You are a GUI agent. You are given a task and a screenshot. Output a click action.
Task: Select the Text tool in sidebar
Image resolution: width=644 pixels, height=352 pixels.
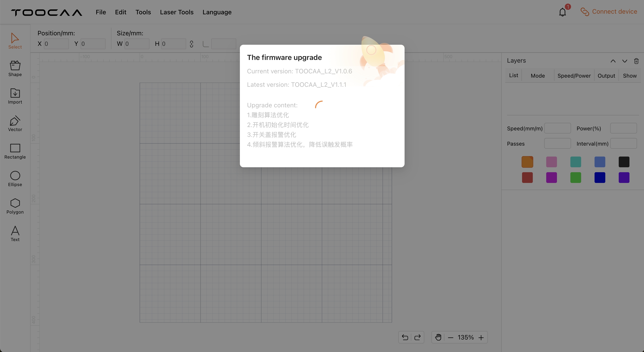tap(15, 233)
